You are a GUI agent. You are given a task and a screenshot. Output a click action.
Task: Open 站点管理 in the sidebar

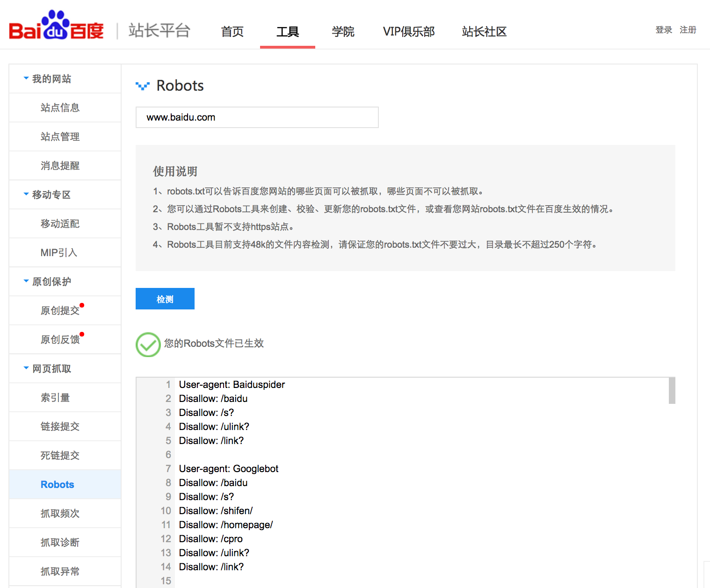pos(65,136)
